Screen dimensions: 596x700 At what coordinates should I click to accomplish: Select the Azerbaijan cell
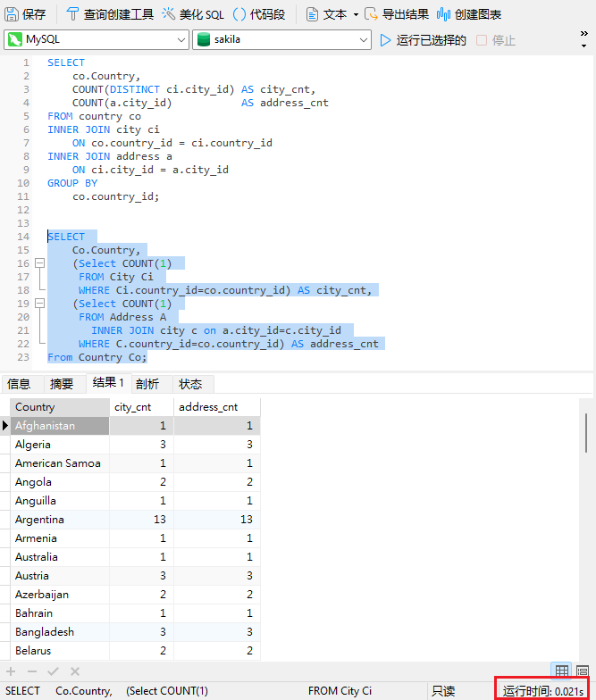pyautogui.click(x=60, y=595)
